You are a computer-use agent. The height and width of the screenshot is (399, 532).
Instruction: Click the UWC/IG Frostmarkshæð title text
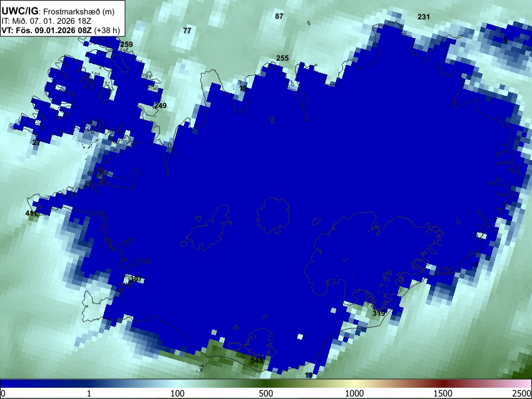(x=58, y=11)
